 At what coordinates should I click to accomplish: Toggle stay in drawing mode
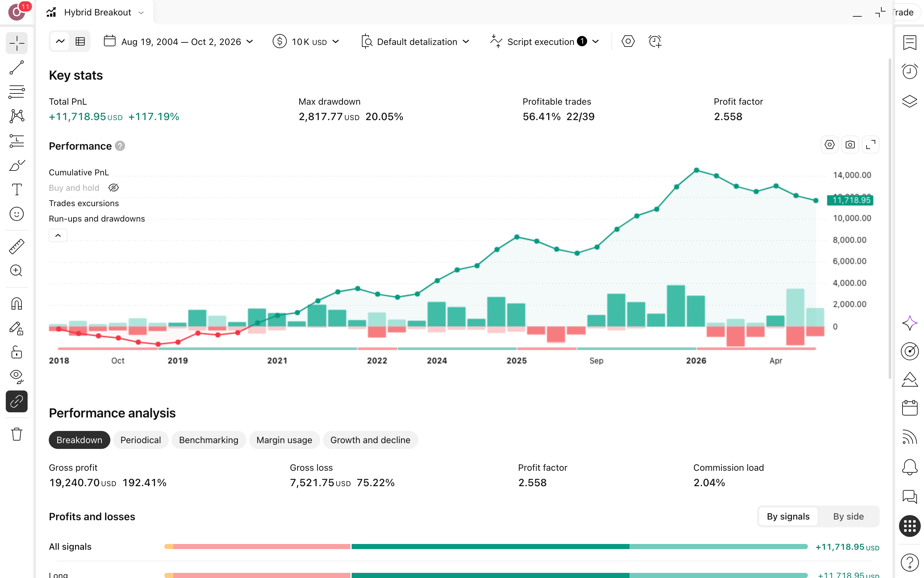[x=17, y=328]
